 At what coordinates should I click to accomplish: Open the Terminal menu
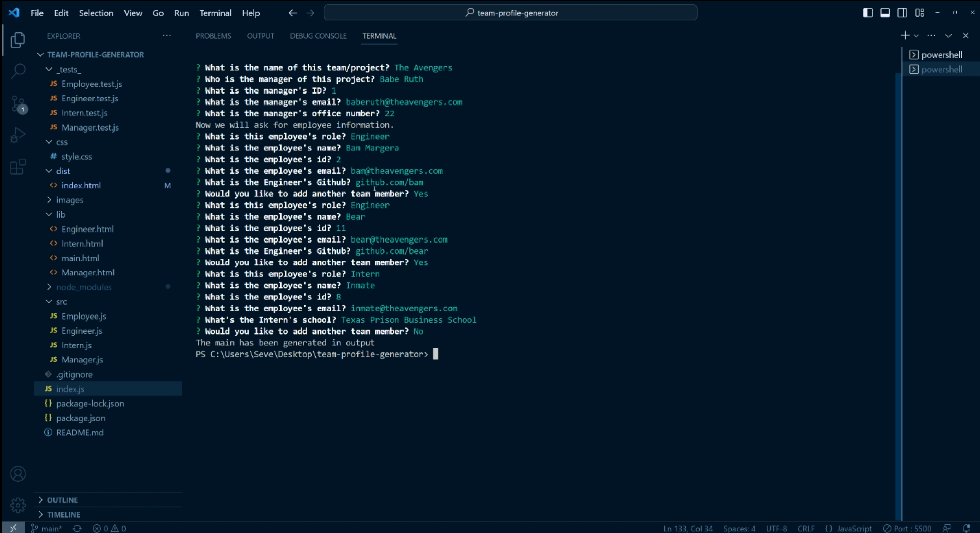point(215,13)
